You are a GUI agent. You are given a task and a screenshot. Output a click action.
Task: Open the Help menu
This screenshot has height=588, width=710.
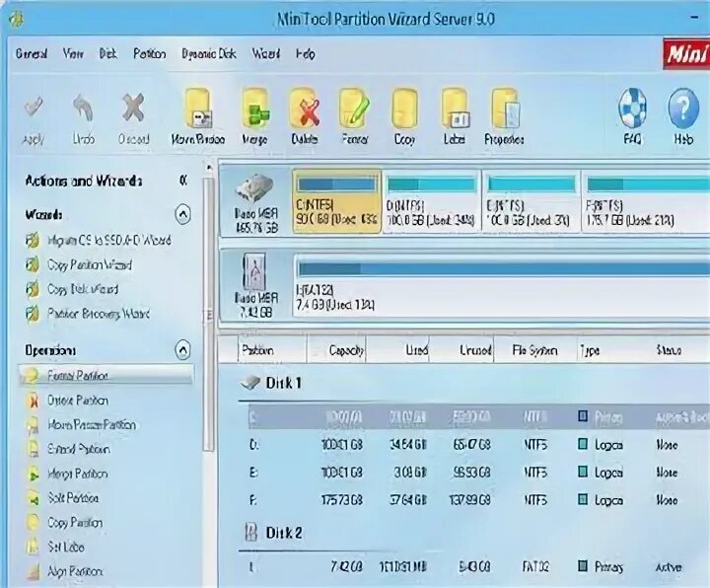coord(306,54)
